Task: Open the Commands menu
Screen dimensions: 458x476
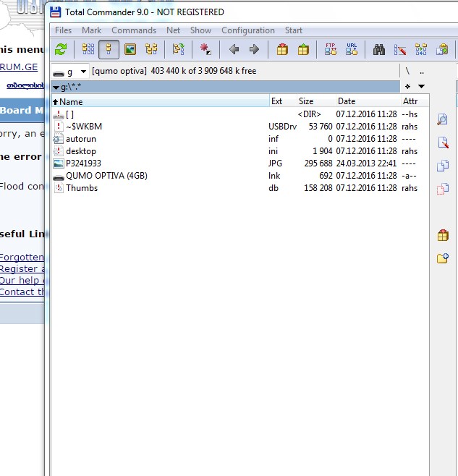Action: point(134,30)
